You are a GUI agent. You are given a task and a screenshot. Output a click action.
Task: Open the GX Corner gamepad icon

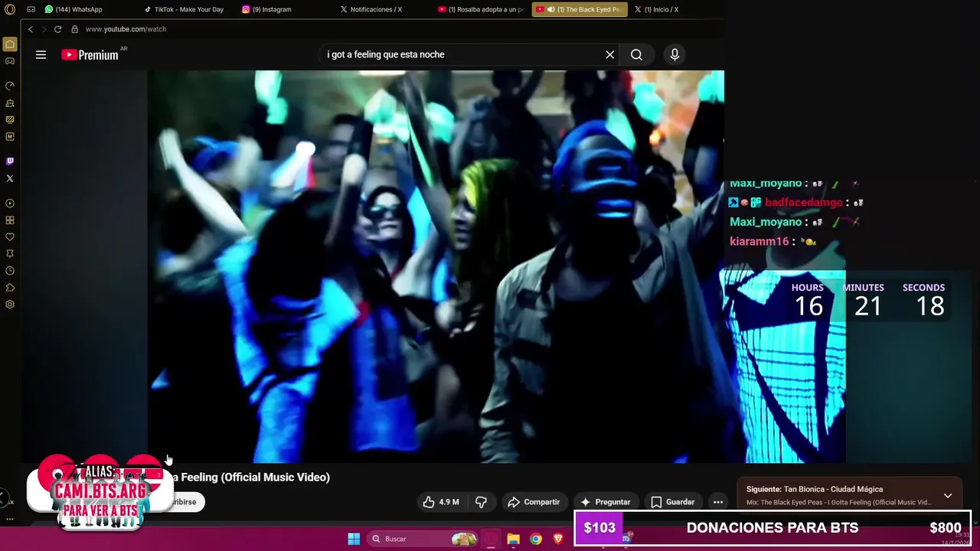coord(10,61)
